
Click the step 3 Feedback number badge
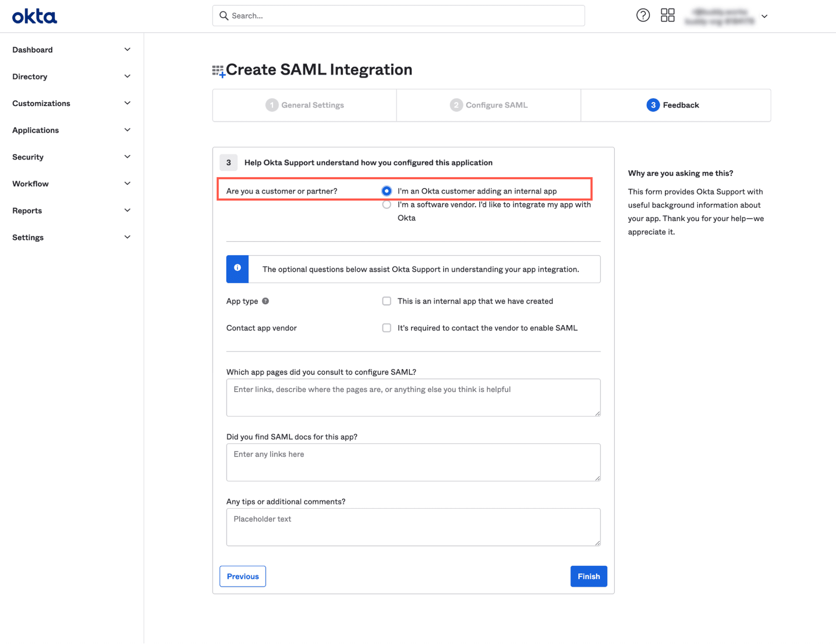tap(652, 105)
